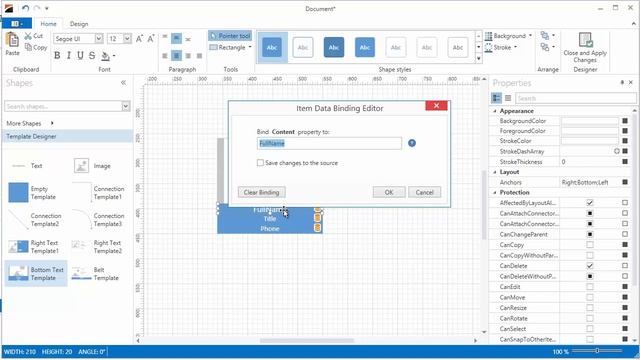Toggle Strikethrough formatting
The width and height of the screenshot is (640, 360).
pos(92,56)
